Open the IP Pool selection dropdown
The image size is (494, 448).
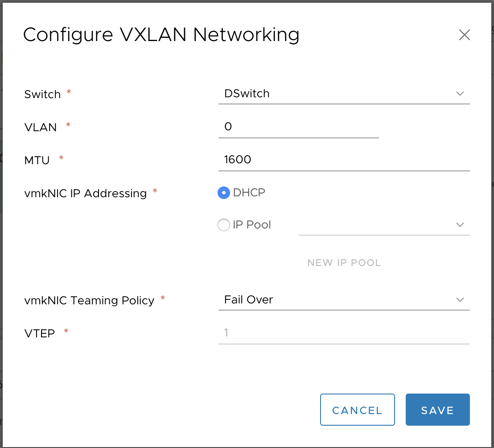tap(383, 225)
